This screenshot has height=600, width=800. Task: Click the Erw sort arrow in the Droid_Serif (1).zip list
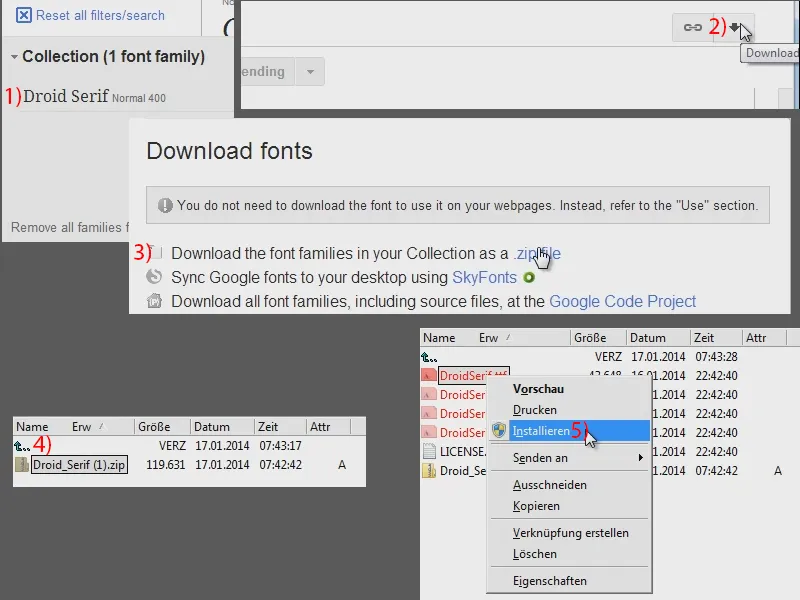pyautogui.click(x=101, y=427)
